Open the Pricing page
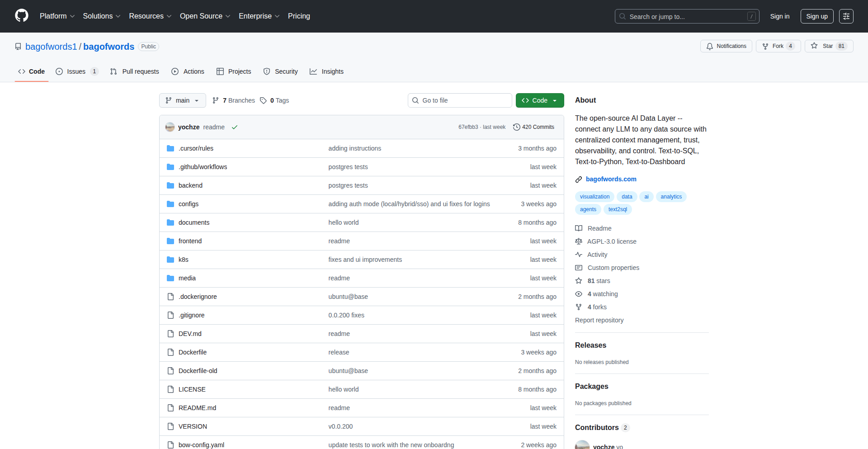Viewport: 868px width, 449px height. (x=299, y=16)
